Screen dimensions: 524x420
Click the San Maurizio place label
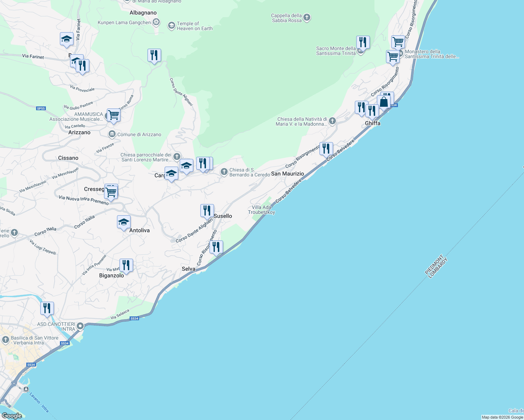[x=288, y=173]
